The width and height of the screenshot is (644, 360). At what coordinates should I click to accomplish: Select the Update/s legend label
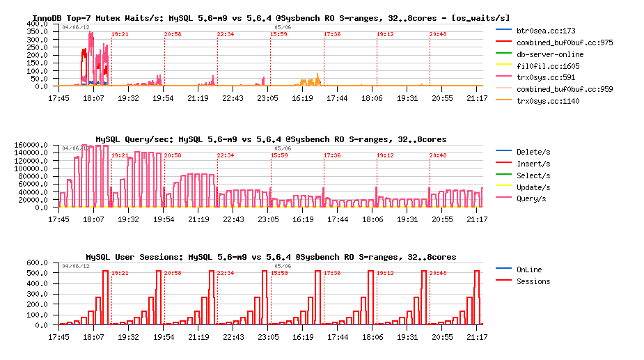(x=533, y=187)
